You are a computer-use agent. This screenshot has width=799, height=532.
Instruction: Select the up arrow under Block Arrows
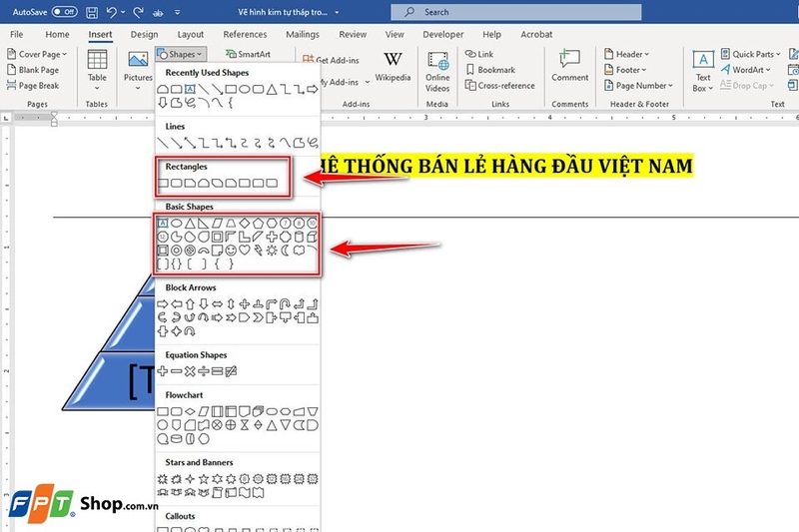190,304
